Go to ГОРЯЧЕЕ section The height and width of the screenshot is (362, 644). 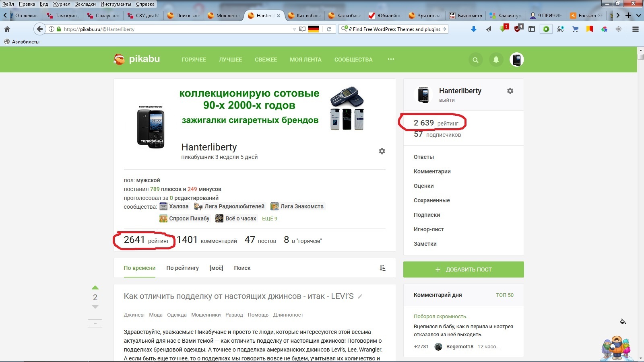click(x=194, y=60)
